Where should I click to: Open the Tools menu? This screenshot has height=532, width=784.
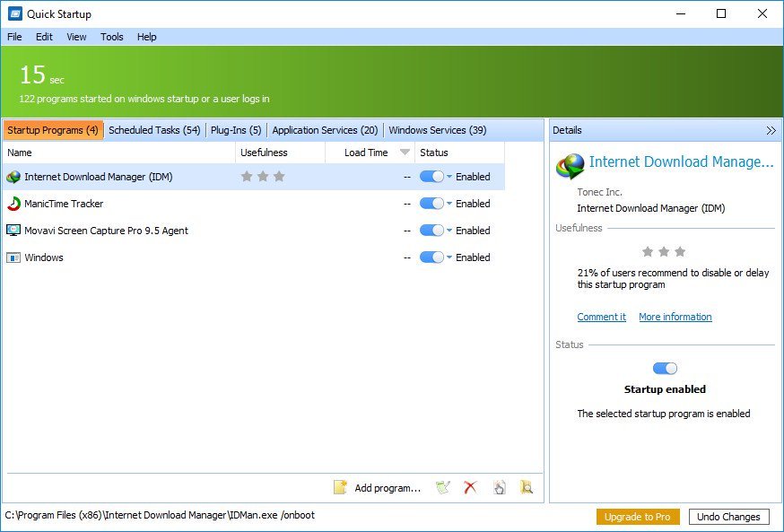[x=111, y=37]
